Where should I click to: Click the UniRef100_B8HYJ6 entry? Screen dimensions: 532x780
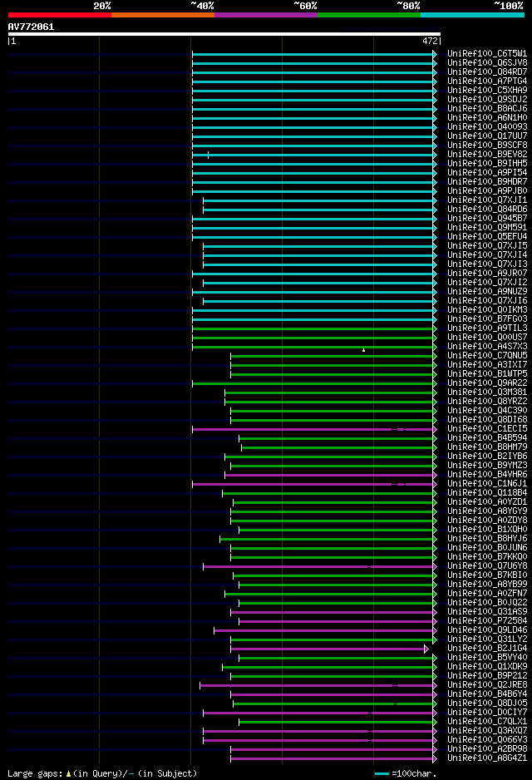pyautogui.click(x=487, y=538)
